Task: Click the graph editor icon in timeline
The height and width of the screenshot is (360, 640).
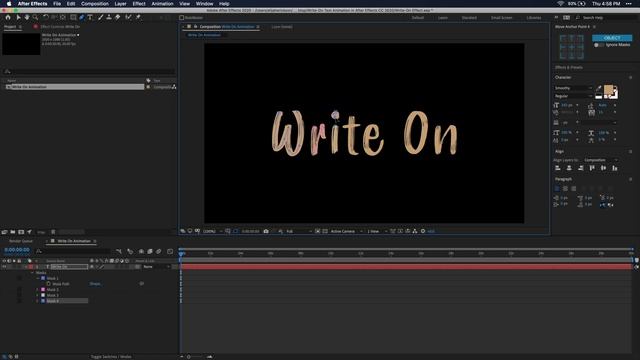Action: 170,251
